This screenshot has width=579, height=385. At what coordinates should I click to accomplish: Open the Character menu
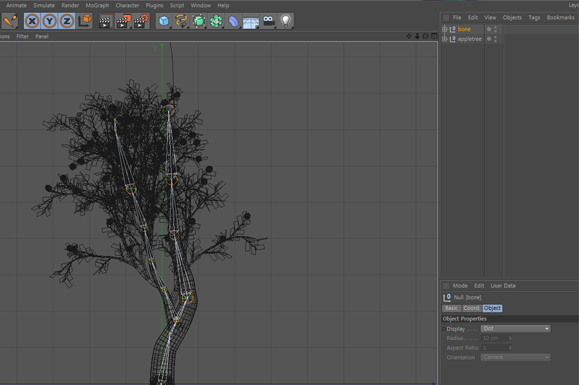click(127, 5)
